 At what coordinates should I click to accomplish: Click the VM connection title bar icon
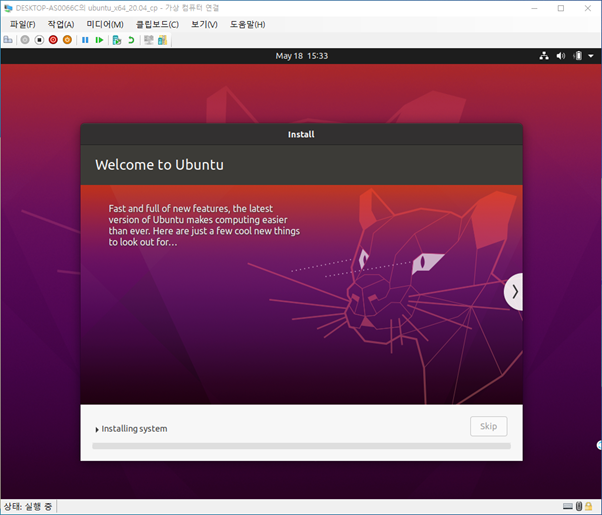(8, 8)
